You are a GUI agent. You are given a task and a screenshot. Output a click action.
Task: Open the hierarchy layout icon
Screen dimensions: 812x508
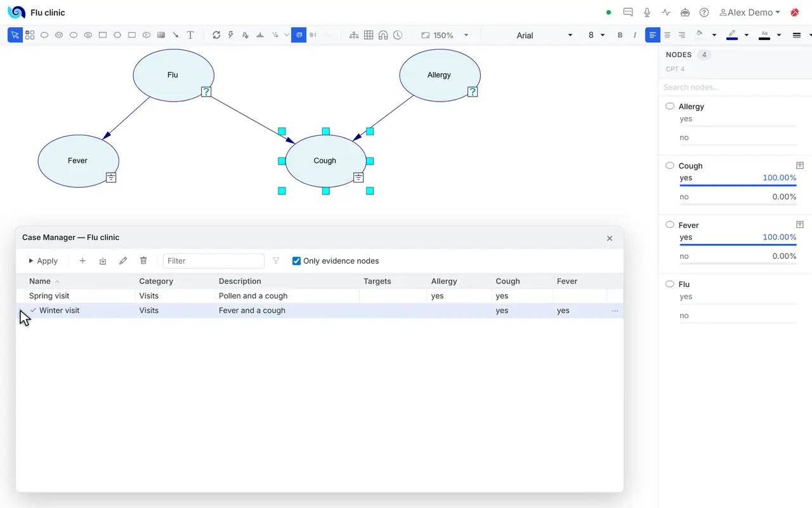coord(354,36)
